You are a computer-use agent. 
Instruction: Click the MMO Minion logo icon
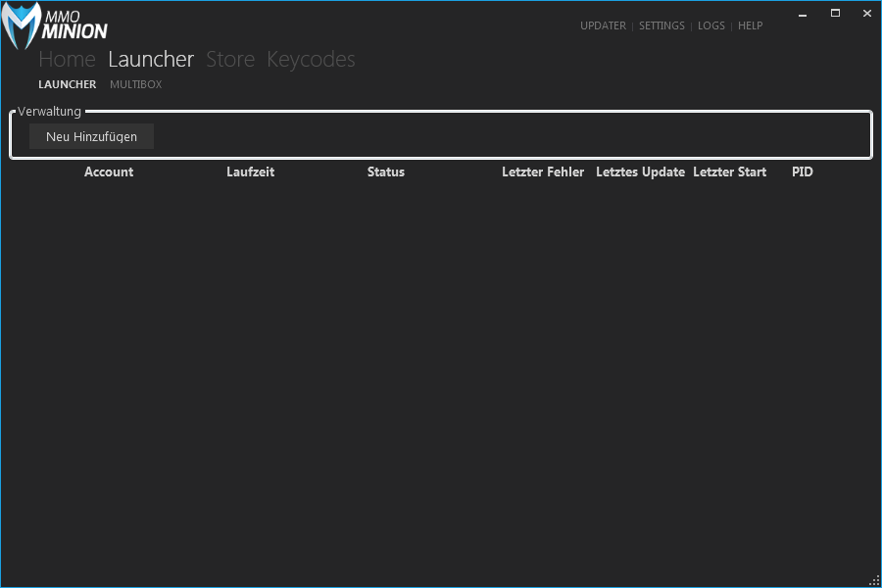coord(22,25)
